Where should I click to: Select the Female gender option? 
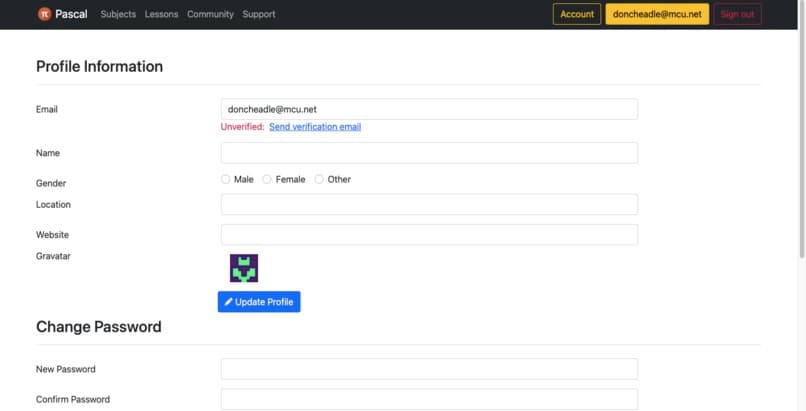click(x=267, y=180)
